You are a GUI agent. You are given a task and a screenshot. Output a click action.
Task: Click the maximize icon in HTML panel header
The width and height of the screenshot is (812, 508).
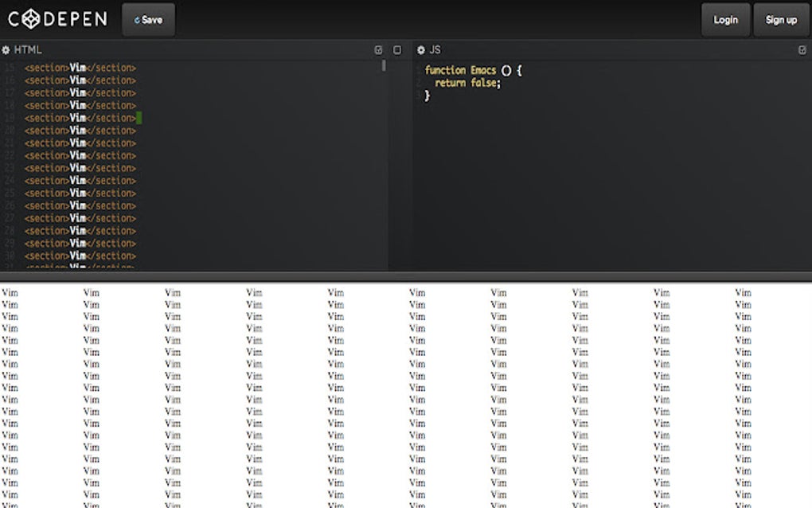[x=396, y=49]
